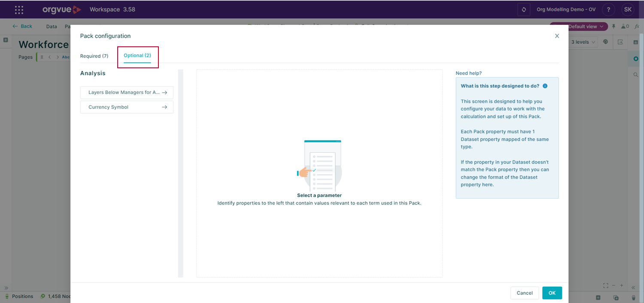644x303 pixels.
Task: Collapse right panel with double chevron
Action: point(633,288)
